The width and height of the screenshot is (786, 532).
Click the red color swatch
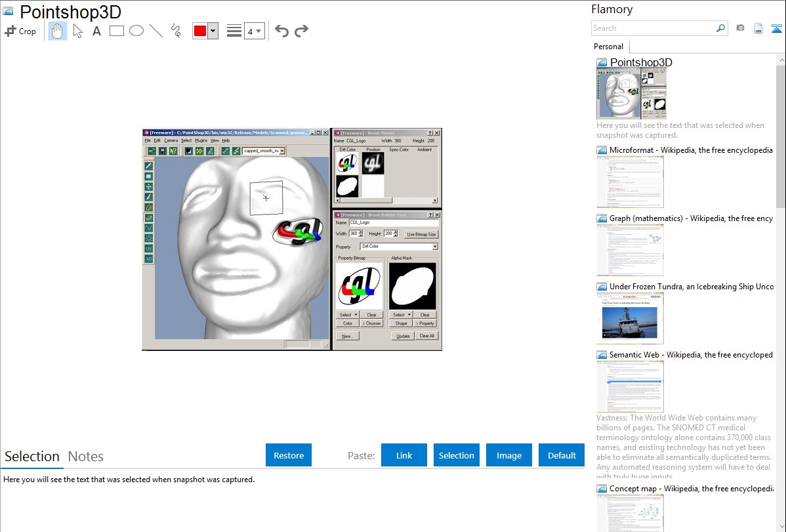coord(200,31)
